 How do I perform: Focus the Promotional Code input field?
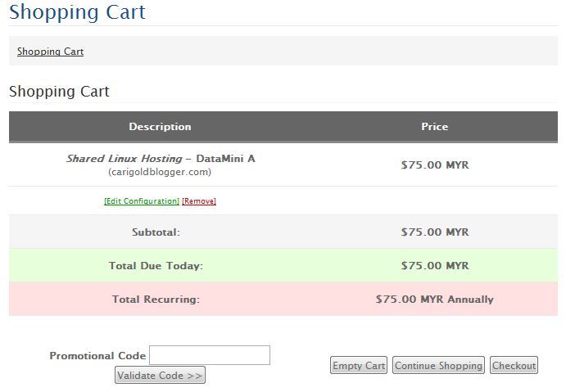coord(210,355)
